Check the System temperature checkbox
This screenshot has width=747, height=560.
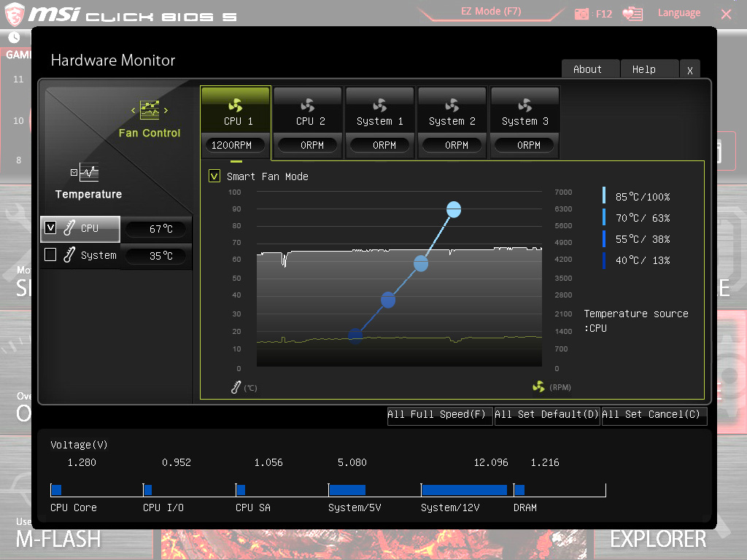[x=50, y=254]
